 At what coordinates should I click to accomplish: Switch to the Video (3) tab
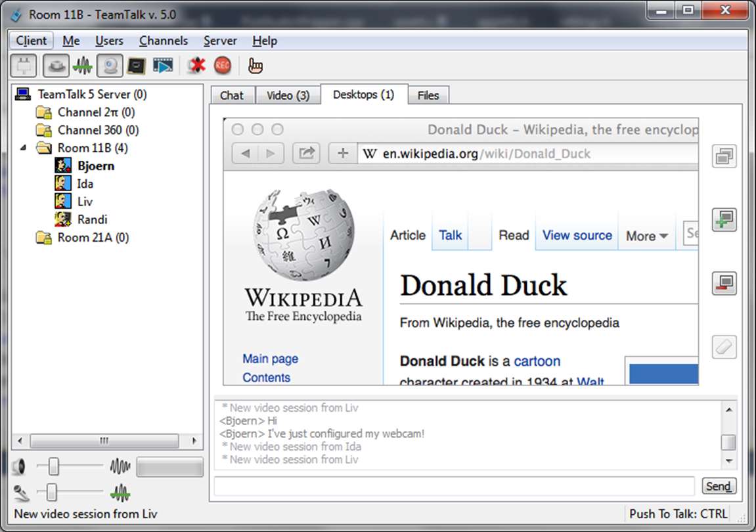288,95
